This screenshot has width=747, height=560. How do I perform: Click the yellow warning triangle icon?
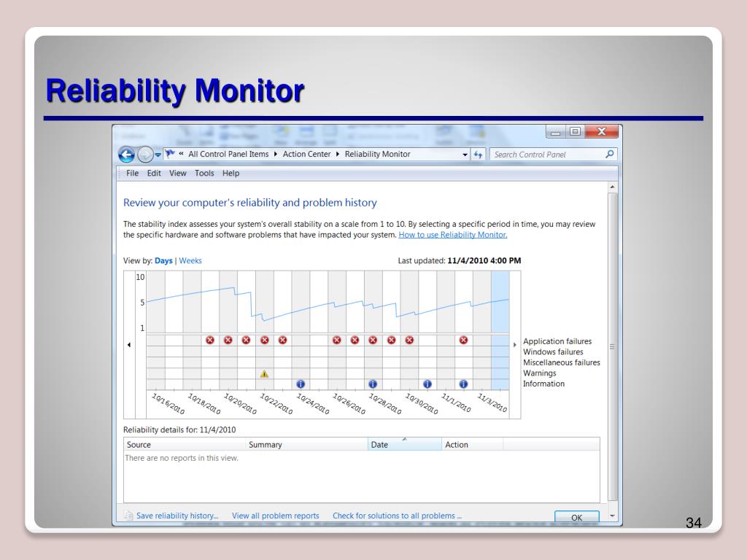tap(264, 374)
